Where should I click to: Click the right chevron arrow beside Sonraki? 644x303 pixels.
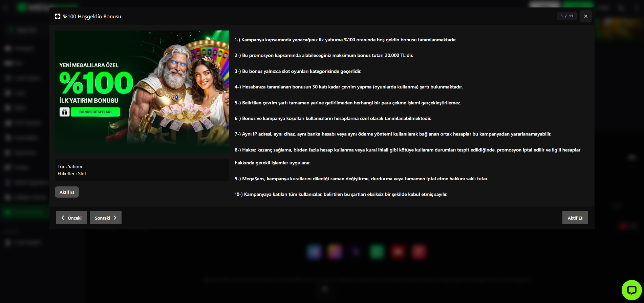(x=115, y=218)
